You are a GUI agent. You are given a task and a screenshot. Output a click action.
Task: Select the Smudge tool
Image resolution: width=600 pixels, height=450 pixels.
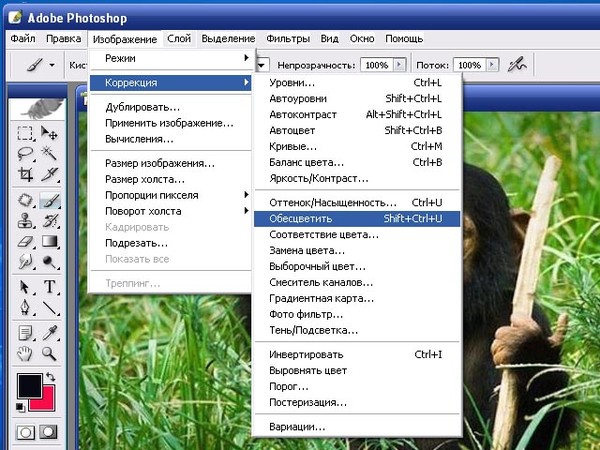pos(25,262)
